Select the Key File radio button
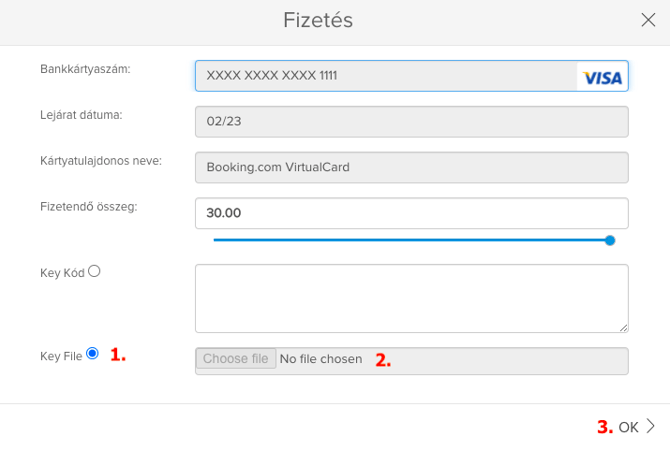The width and height of the screenshot is (670, 451). tap(93, 353)
